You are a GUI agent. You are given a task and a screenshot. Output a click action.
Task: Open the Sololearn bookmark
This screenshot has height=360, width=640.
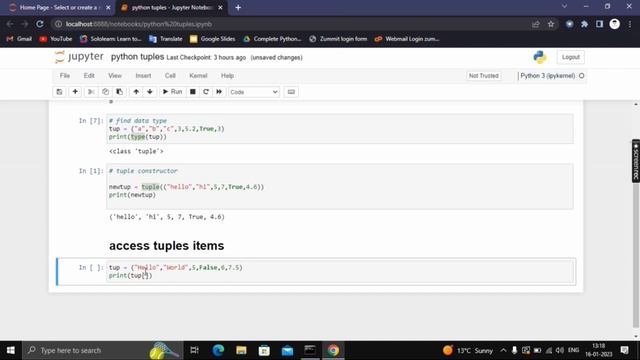point(111,39)
